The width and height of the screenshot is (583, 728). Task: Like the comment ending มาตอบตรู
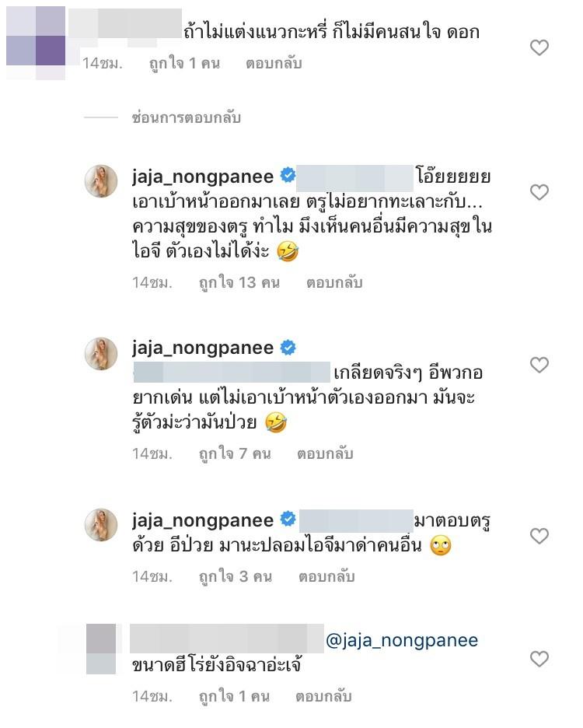539,536
